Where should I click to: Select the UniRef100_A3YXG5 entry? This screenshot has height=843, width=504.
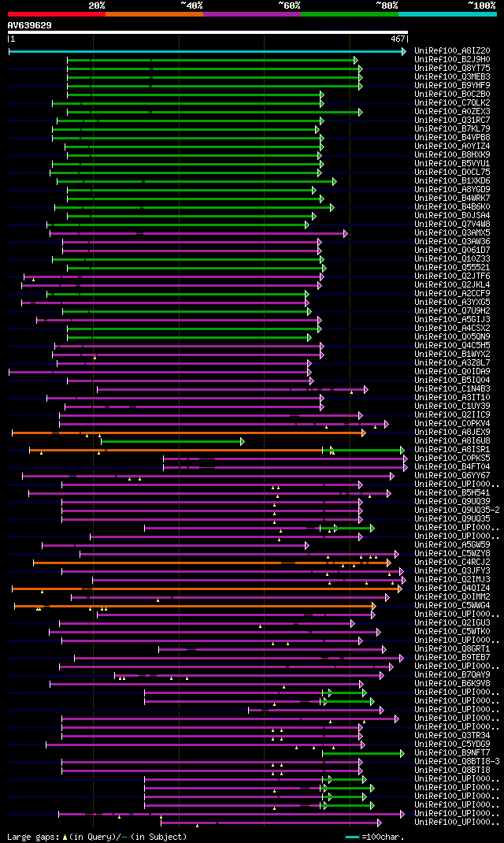tap(452, 303)
